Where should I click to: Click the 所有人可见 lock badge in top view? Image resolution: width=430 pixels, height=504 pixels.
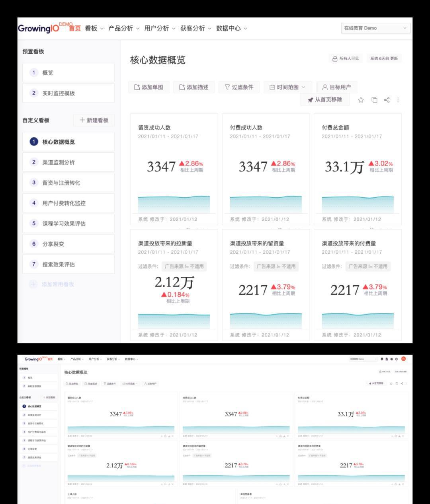coord(346,58)
